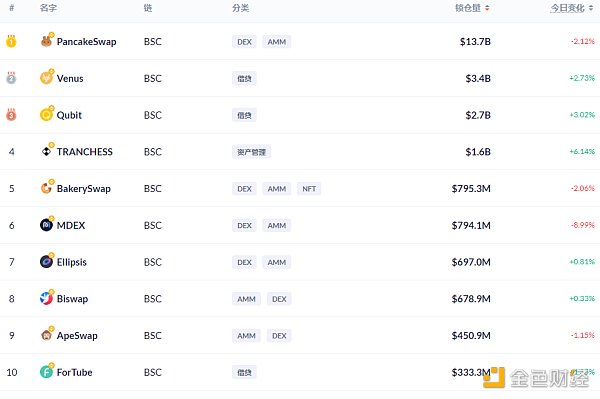Open the PancakeSwap project name
The height and width of the screenshot is (399, 600).
click(x=86, y=42)
